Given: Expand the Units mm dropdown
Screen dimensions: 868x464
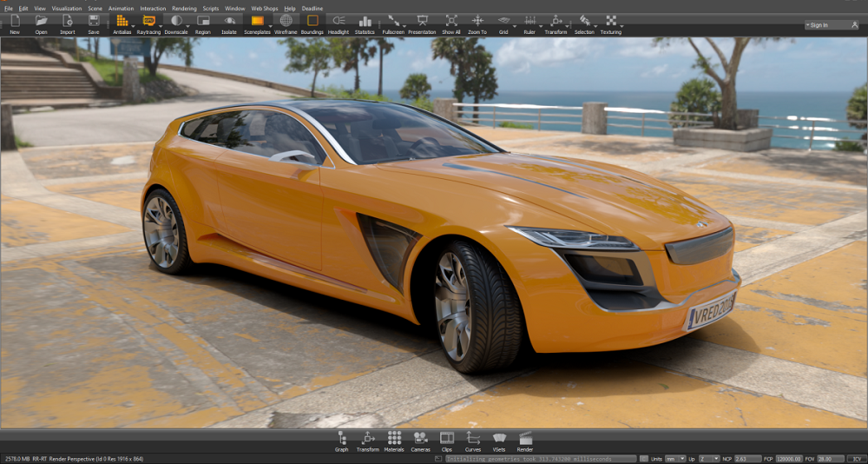Looking at the screenshot, I should click(x=675, y=459).
